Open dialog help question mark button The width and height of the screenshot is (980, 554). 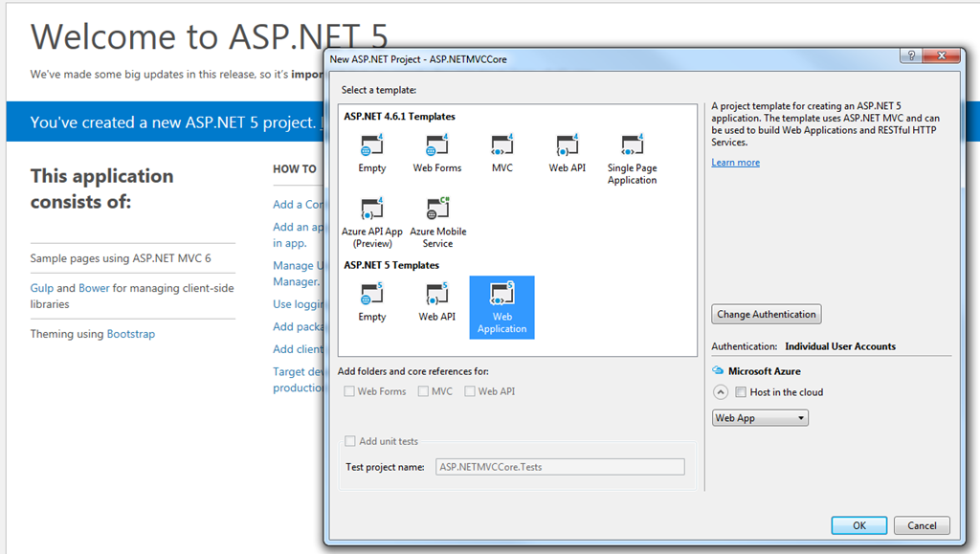(x=911, y=55)
